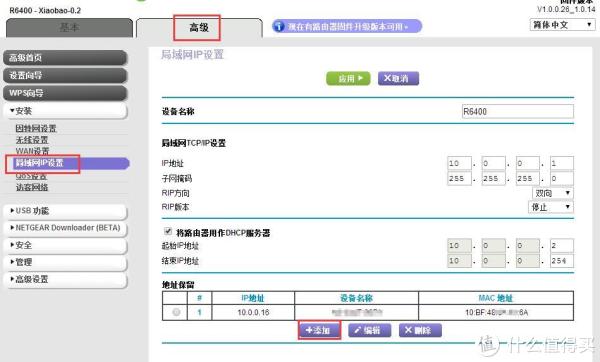Expand the 管理 section
600x362 pixels.
(x=65, y=262)
